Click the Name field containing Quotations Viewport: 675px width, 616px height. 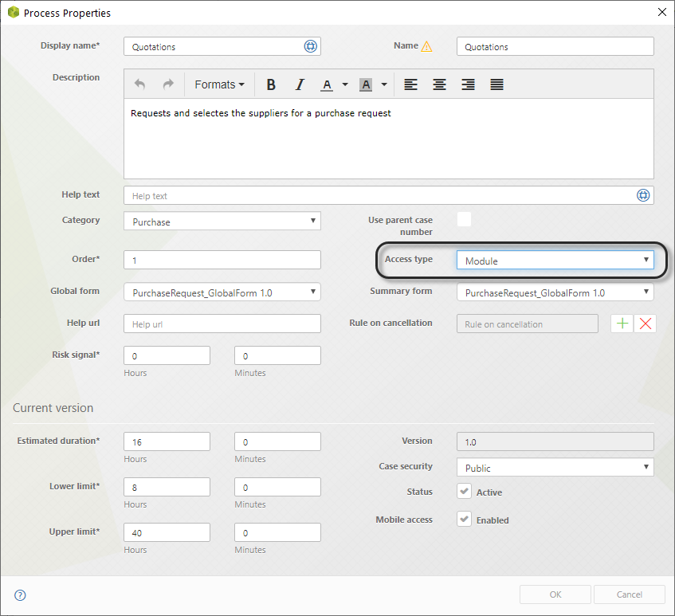click(x=555, y=46)
